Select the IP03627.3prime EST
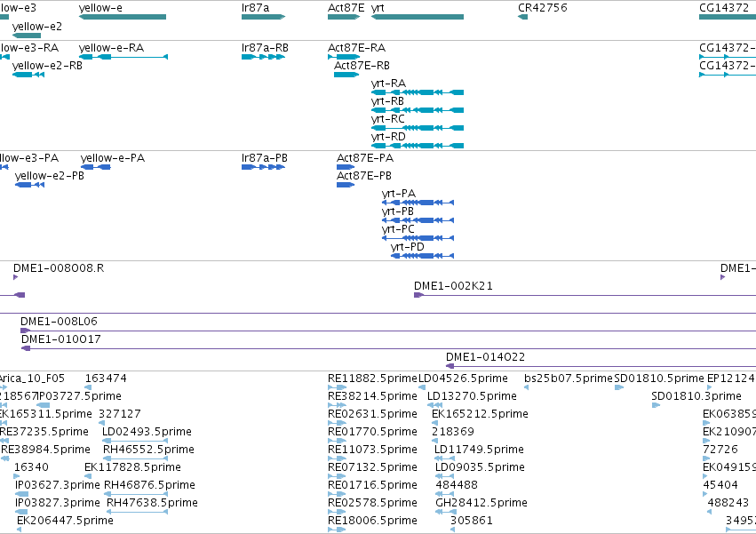Image resolution: width=756 pixels, height=534 pixels. tap(58, 485)
